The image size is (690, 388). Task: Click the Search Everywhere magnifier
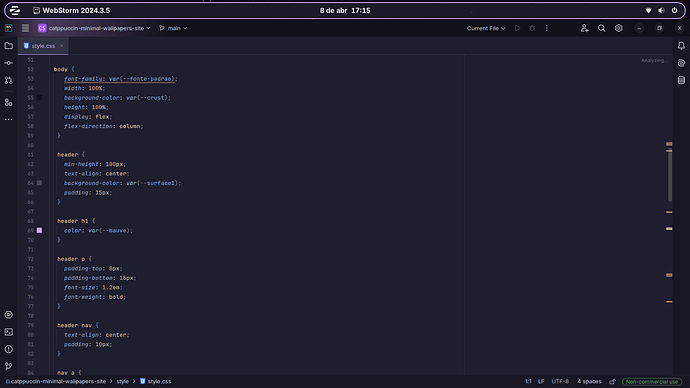[x=601, y=28]
